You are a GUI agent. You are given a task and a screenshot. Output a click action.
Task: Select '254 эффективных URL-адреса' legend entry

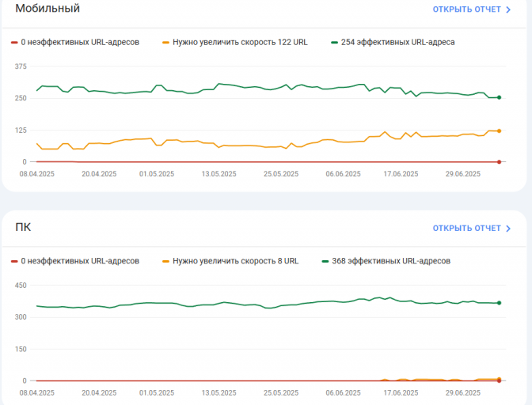pos(397,43)
